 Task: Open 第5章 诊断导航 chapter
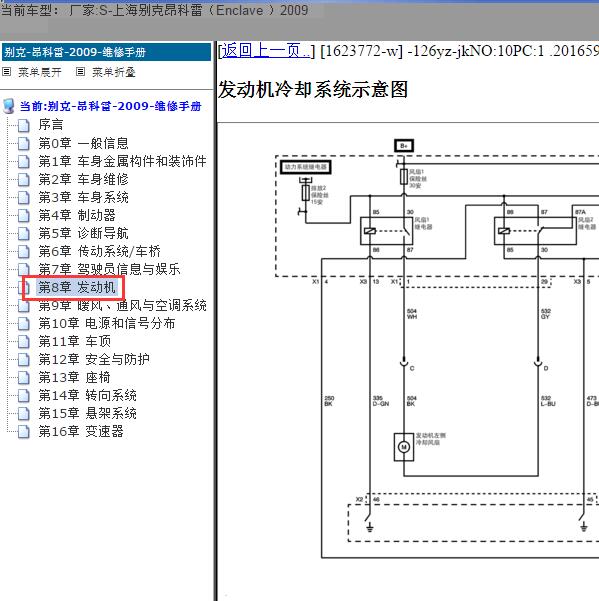83,233
